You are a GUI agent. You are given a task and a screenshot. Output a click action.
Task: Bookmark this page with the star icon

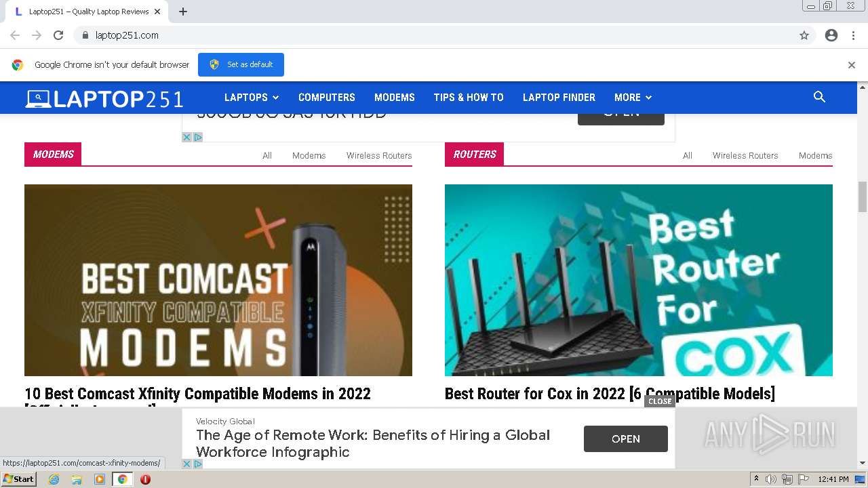click(804, 35)
